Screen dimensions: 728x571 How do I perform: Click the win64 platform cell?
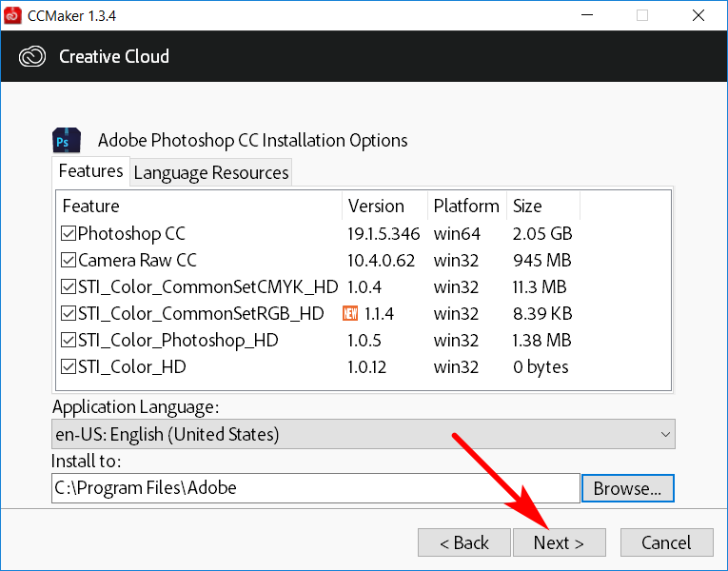click(x=457, y=233)
